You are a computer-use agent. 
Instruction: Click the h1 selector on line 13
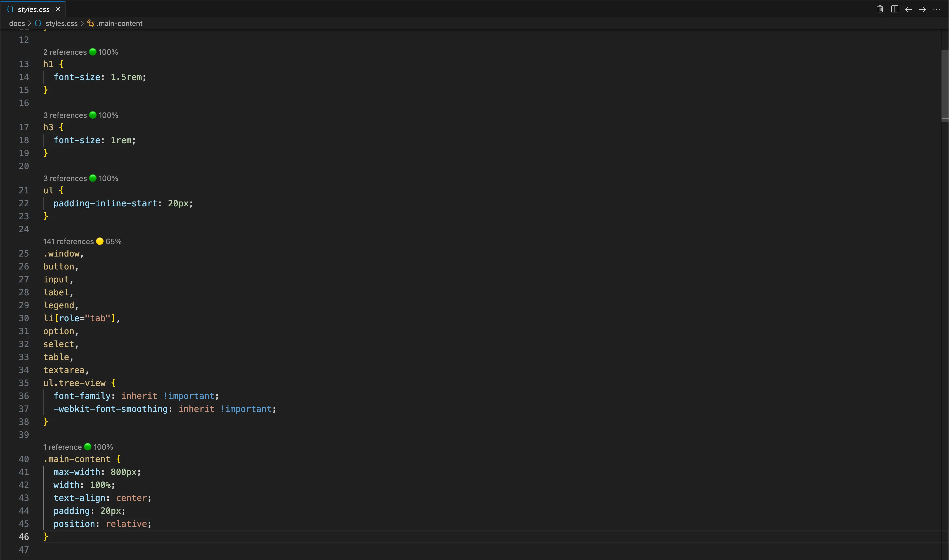pyautogui.click(x=48, y=64)
